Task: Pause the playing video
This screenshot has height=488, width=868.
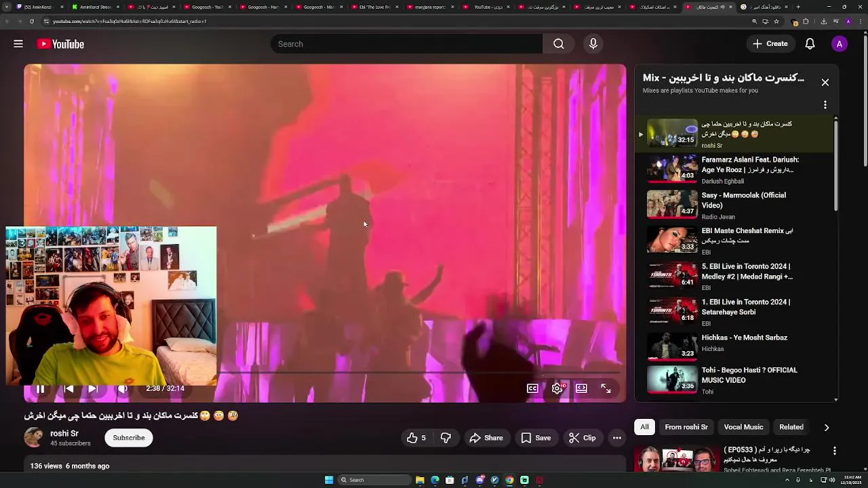Action: point(40,388)
